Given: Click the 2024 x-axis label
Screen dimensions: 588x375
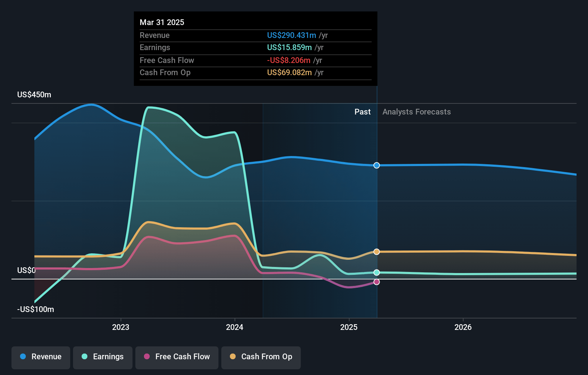Looking at the screenshot, I should coord(235,327).
